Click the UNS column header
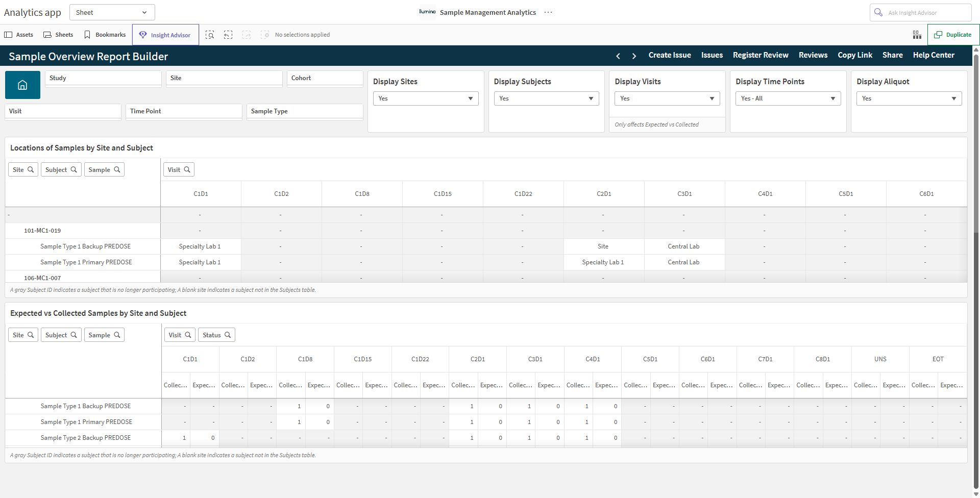 click(x=880, y=359)
